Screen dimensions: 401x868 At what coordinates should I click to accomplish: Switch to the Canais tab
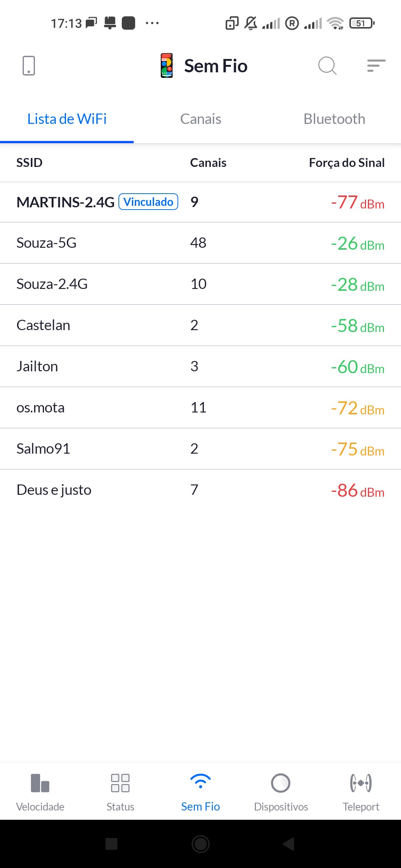click(200, 119)
